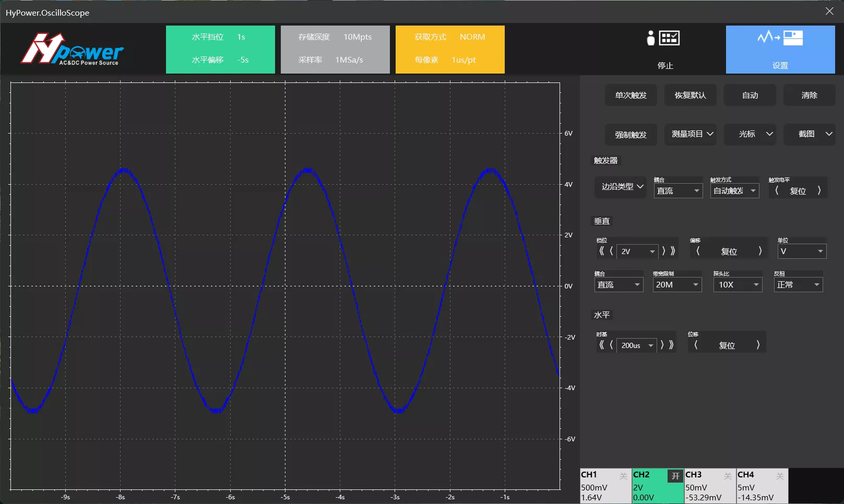The height and width of the screenshot is (504, 844).
Task: Click the 自动 auto button
Action: [750, 95]
